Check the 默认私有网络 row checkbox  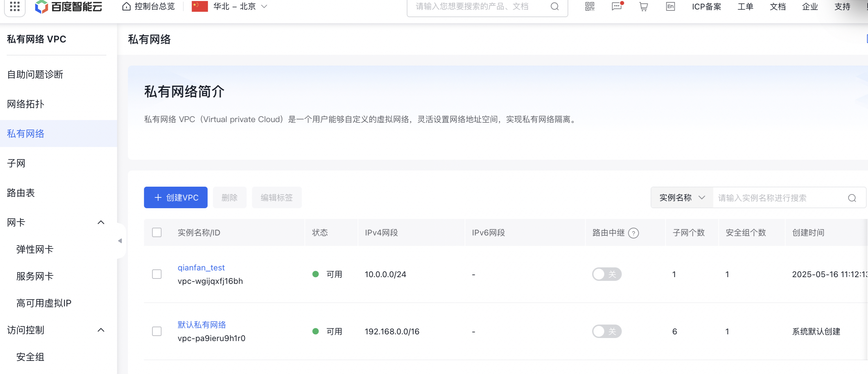point(157,332)
